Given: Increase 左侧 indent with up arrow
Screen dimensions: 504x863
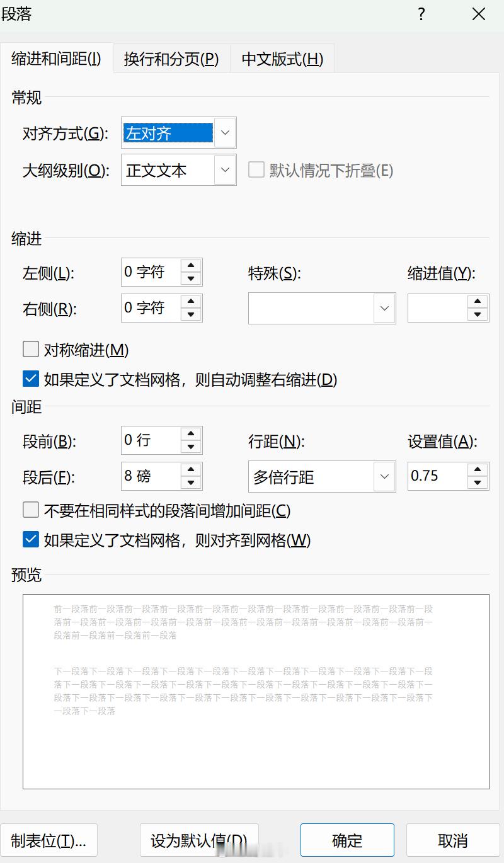Looking at the screenshot, I should [192, 266].
